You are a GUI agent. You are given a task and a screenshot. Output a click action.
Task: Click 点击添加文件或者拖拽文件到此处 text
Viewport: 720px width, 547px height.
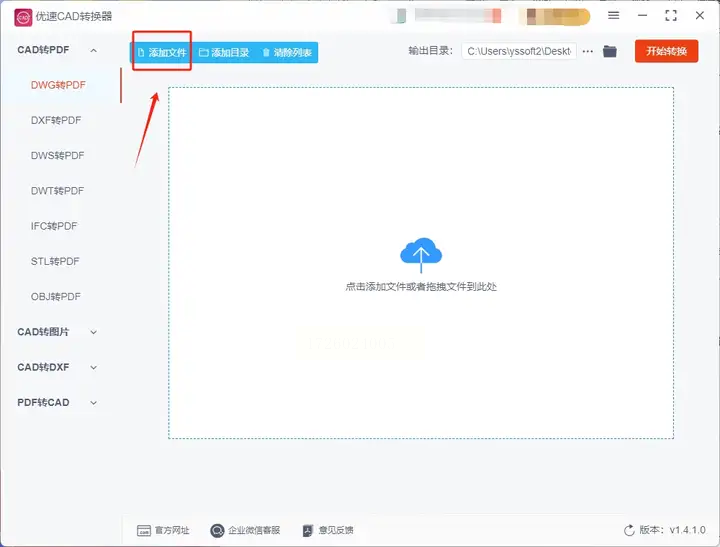(x=421, y=287)
